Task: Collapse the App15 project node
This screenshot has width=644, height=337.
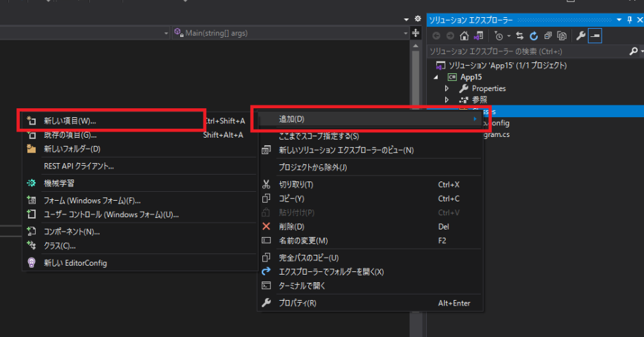Action: (x=436, y=77)
